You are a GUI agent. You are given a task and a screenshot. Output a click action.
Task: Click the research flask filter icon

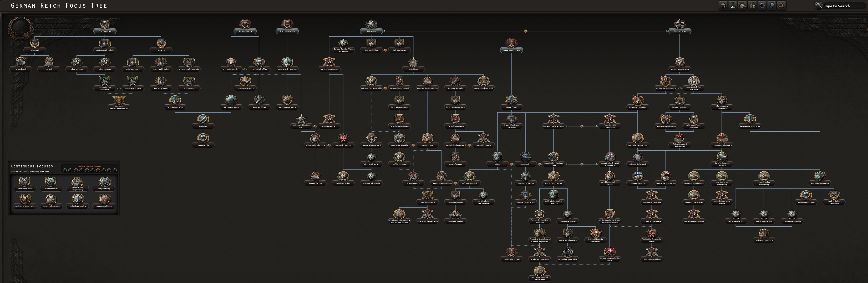(x=733, y=6)
